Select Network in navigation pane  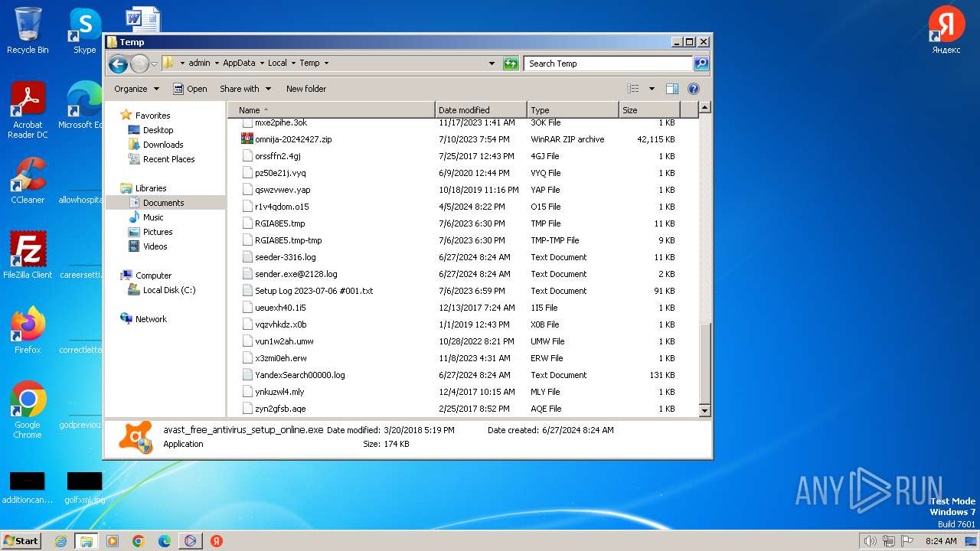click(x=151, y=319)
